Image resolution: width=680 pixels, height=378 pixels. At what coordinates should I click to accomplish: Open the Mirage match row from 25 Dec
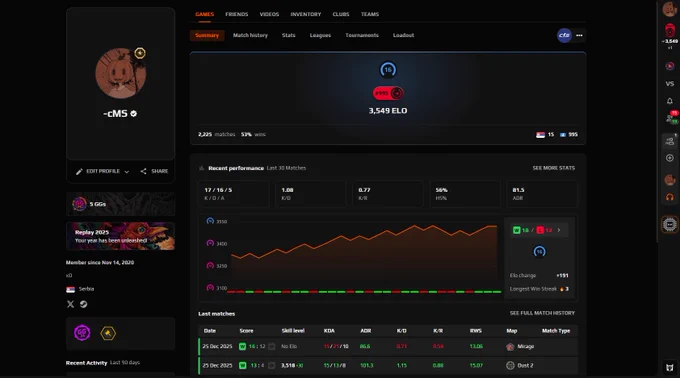(x=388, y=346)
